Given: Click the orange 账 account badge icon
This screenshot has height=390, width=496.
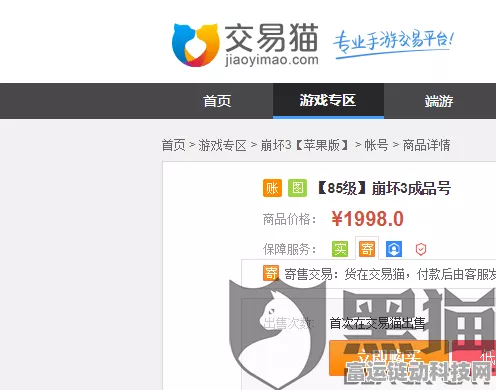Looking at the screenshot, I should click(x=272, y=188).
